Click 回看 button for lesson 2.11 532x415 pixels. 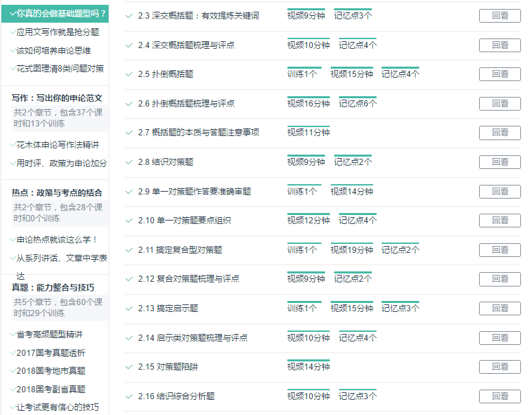tap(500, 250)
